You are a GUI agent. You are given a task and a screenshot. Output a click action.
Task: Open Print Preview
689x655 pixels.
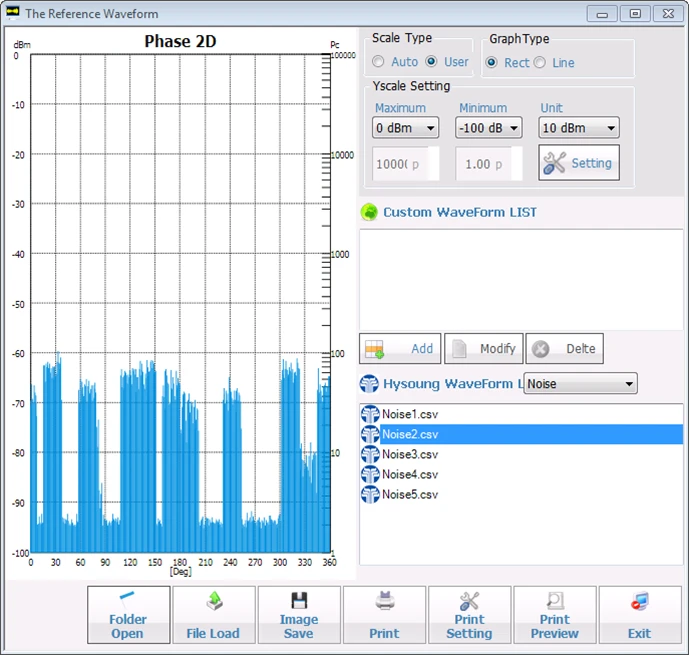555,614
